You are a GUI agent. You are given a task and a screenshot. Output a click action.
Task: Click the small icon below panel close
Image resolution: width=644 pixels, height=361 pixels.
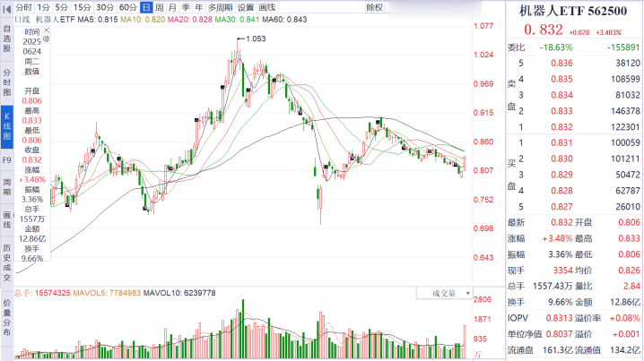coord(47,39)
